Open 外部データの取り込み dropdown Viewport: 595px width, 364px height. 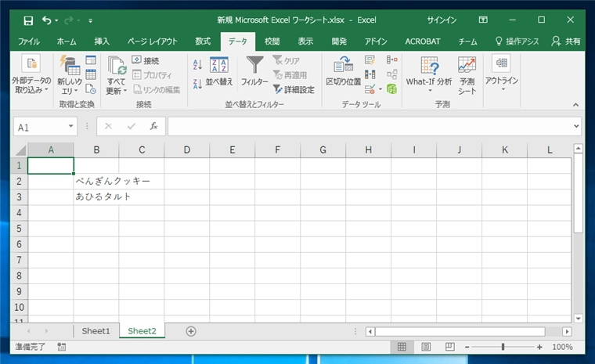pos(31,75)
